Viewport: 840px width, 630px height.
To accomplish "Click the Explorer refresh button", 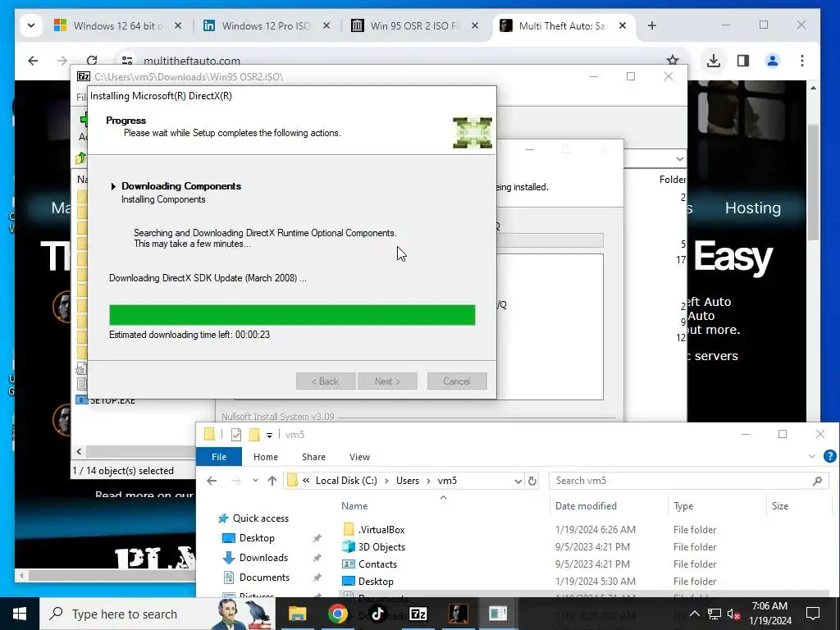I will click(x=532, y=481).
